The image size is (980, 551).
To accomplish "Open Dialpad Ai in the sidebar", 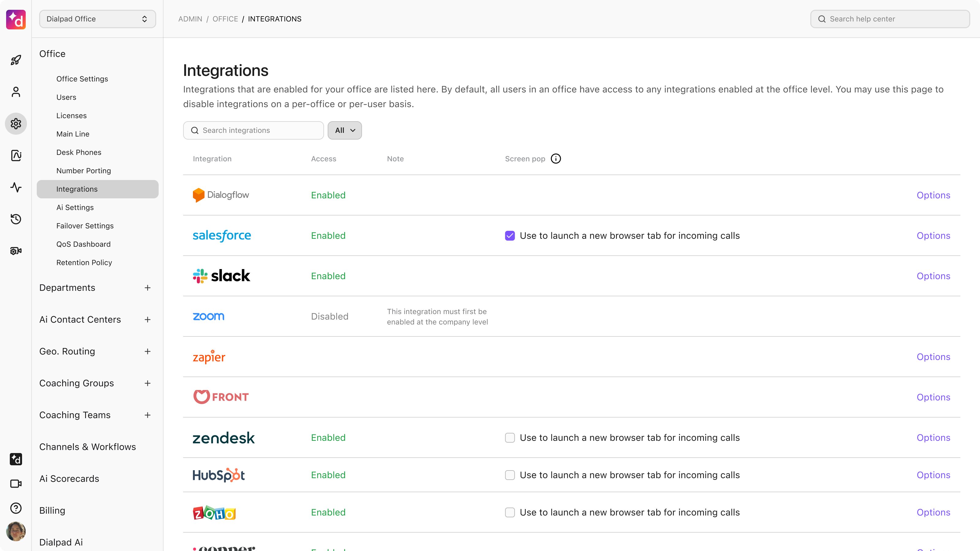I will [61, 542].
